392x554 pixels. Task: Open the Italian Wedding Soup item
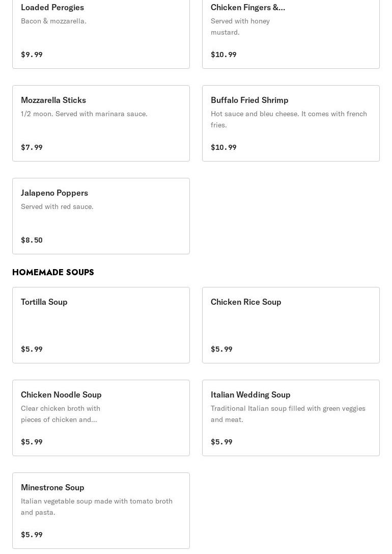click(x=250, y=394)
